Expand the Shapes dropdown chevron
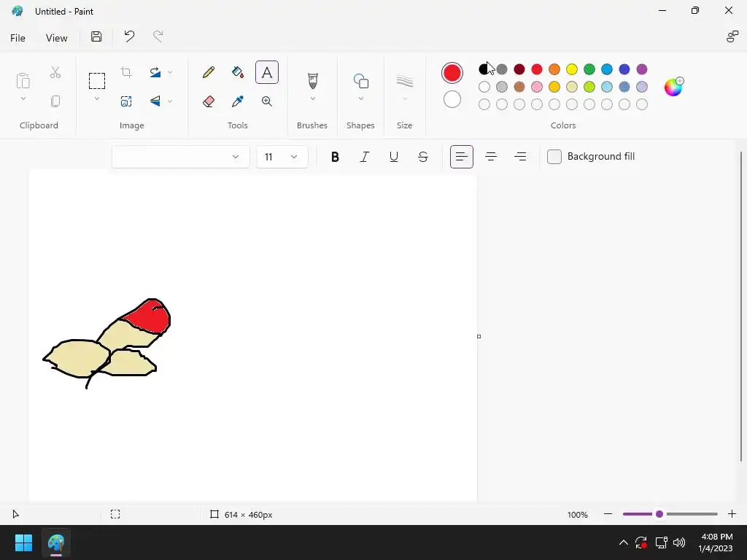Viewport: 747px width, 560px height. point(361,98)
